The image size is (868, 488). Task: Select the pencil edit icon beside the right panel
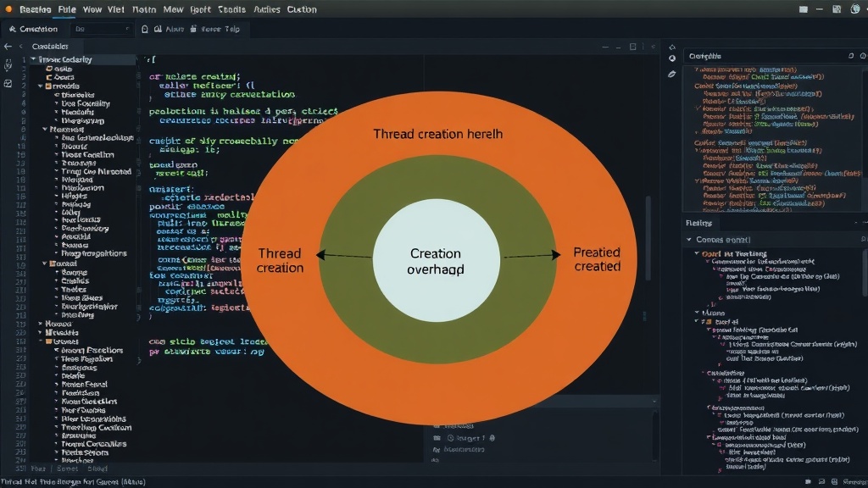[x=671, y=74]
